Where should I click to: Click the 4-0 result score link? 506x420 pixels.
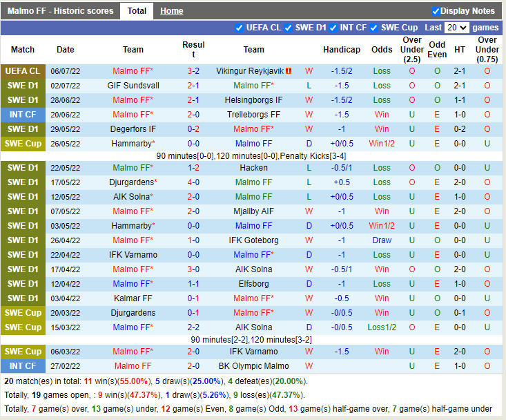pos(193,182)
